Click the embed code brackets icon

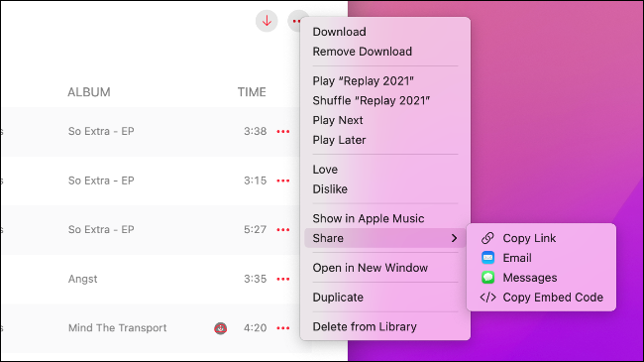tap(487, 297)
